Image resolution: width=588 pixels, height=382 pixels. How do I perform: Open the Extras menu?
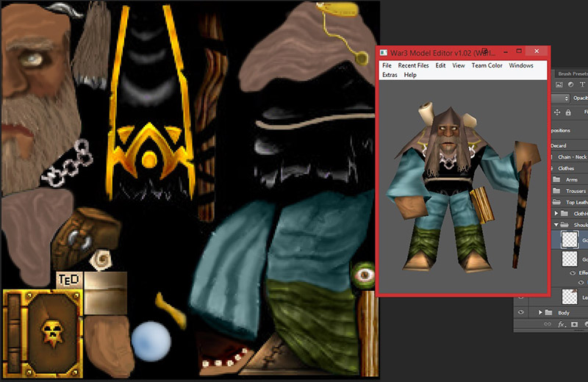390,75
